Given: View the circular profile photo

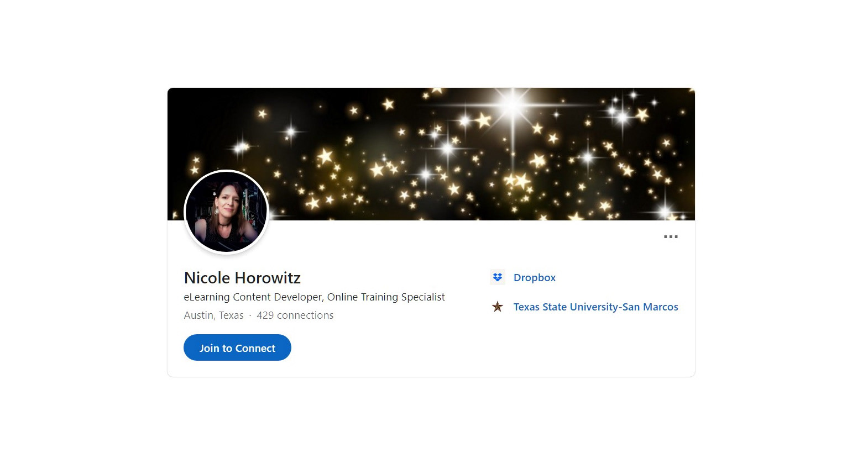Looking at the screenshot, I should [x=226, y=212].
